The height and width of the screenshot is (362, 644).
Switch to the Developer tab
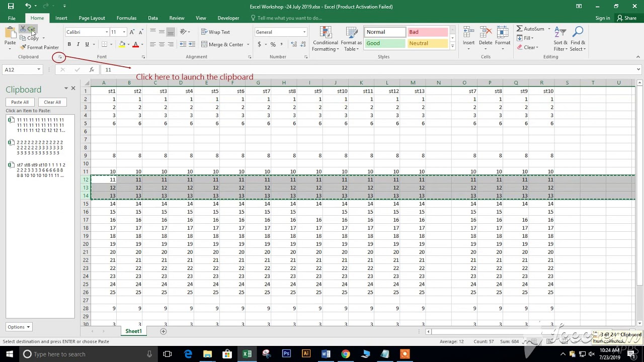click(x=228, y=18)
